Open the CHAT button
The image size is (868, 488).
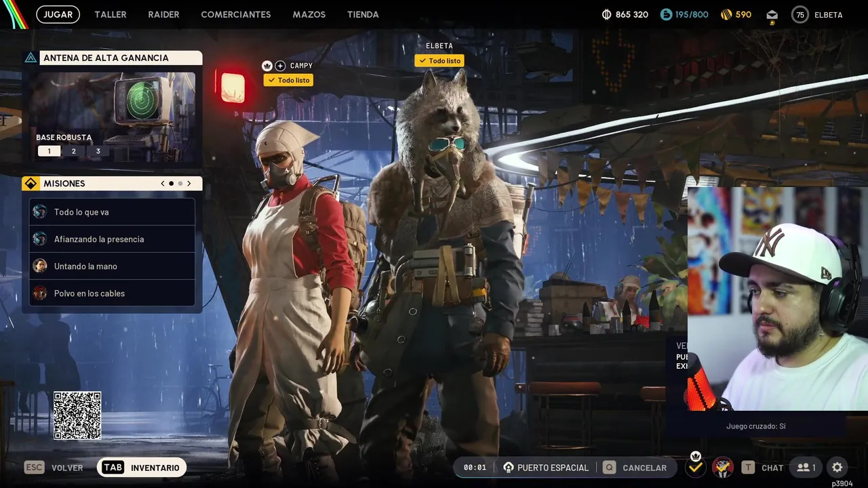coord(772,468)
